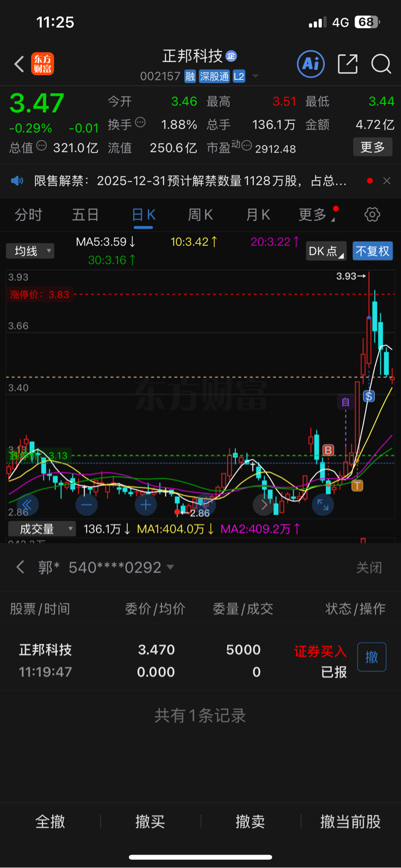Open the 东方财富 logo icon

point(42,64)
